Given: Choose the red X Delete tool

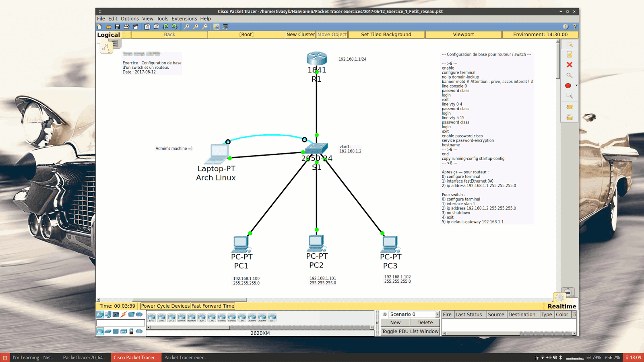Looking at the screenshot, I should pos(569,65).
